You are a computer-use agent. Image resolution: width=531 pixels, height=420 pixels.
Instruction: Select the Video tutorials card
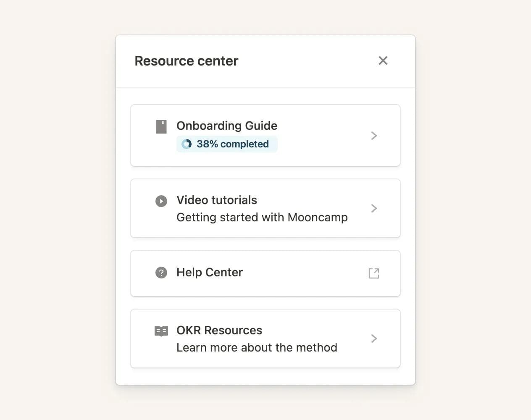(x=265, y=208)
